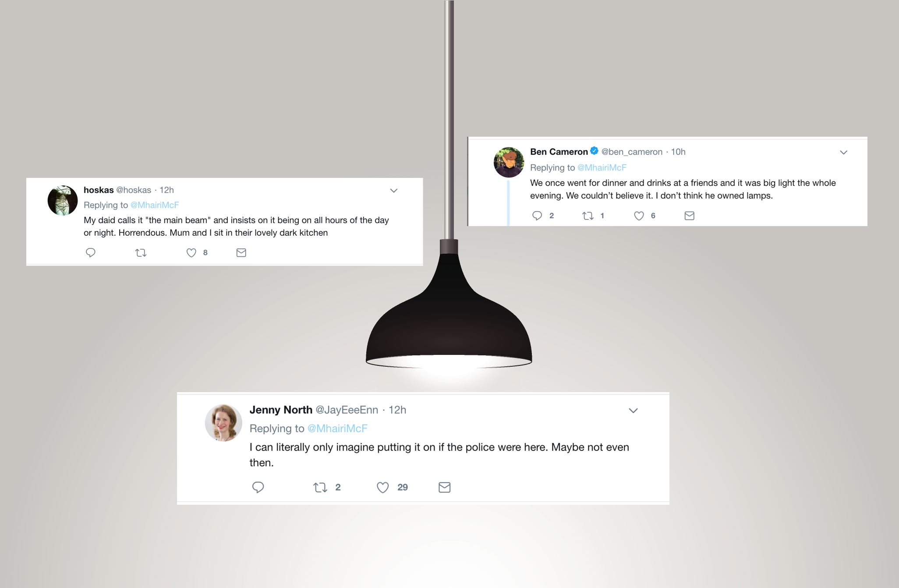
Task: Like Ben Cameron's tweet with 6 likes
Action: click(639, 216)
